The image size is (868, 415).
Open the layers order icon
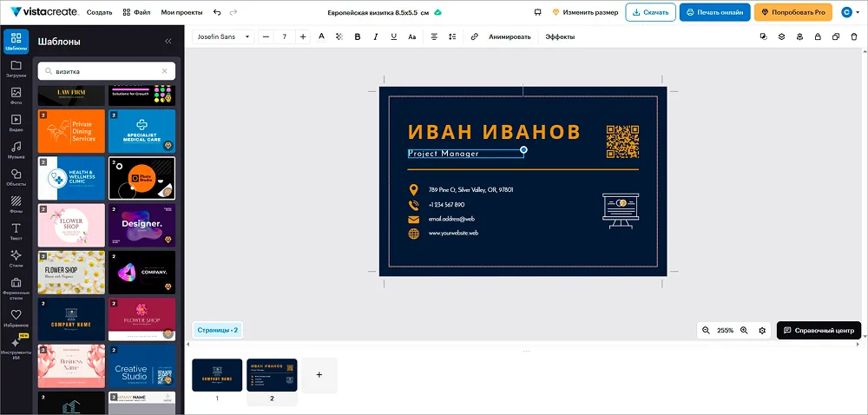click(x=781, y=36)
